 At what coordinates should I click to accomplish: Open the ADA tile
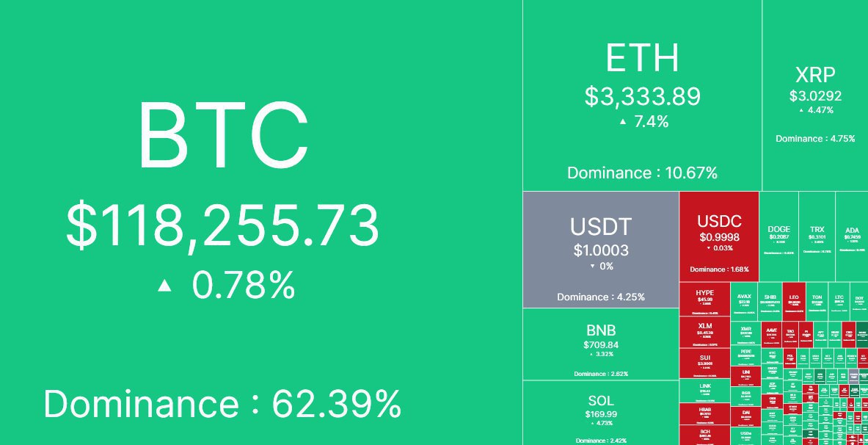852,236
